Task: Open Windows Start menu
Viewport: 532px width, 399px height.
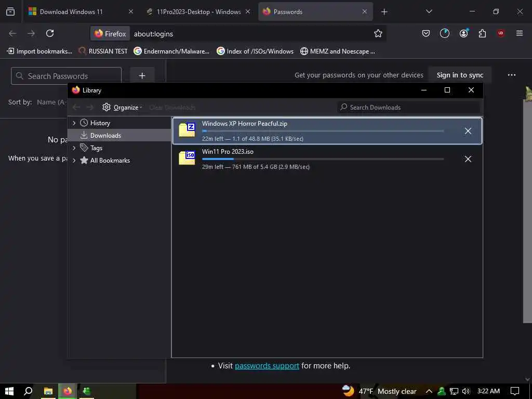Action: coord(9,391)
